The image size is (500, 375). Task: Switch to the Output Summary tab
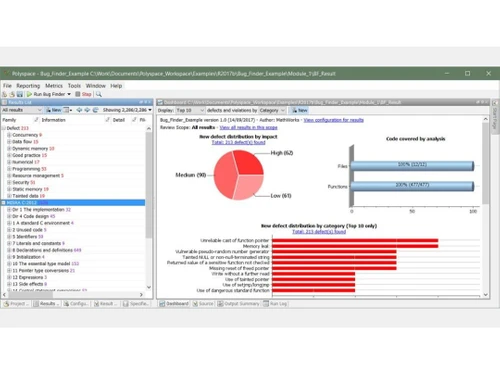239,304
